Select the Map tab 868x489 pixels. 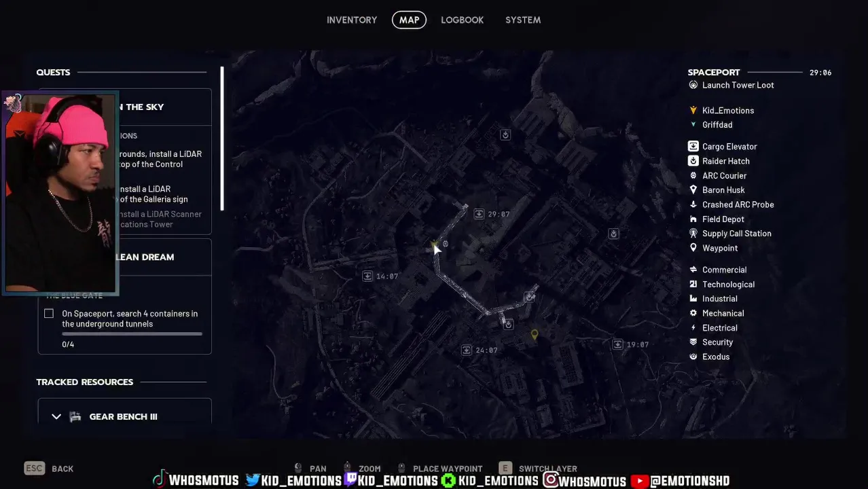pyautogui.click(x=409, y=20)
